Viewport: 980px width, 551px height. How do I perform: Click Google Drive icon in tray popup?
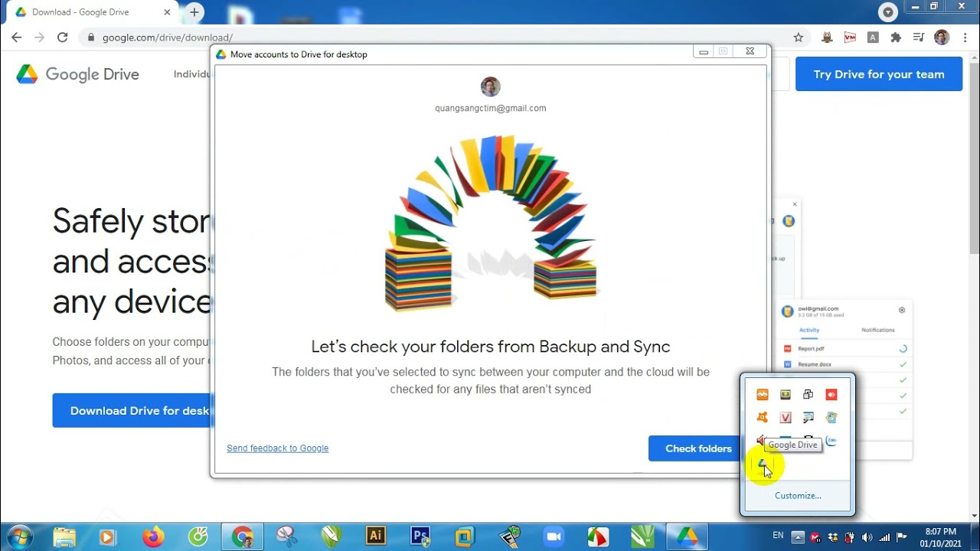(x=763, y=463)
